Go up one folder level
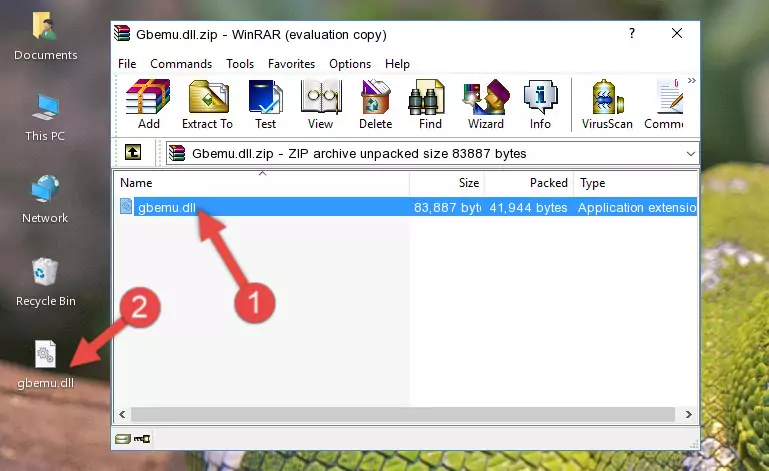Viewport: 769px width, 471px height. coord(132,153)
